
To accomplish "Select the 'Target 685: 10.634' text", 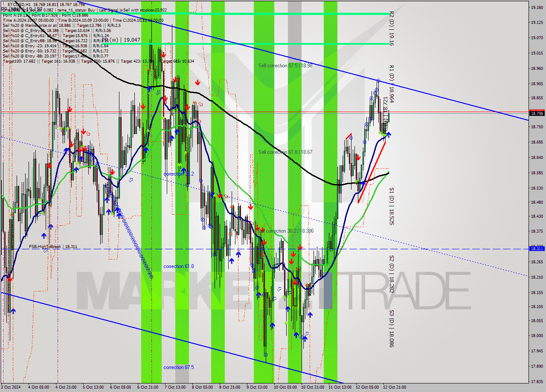I will (x=177, y=61).
